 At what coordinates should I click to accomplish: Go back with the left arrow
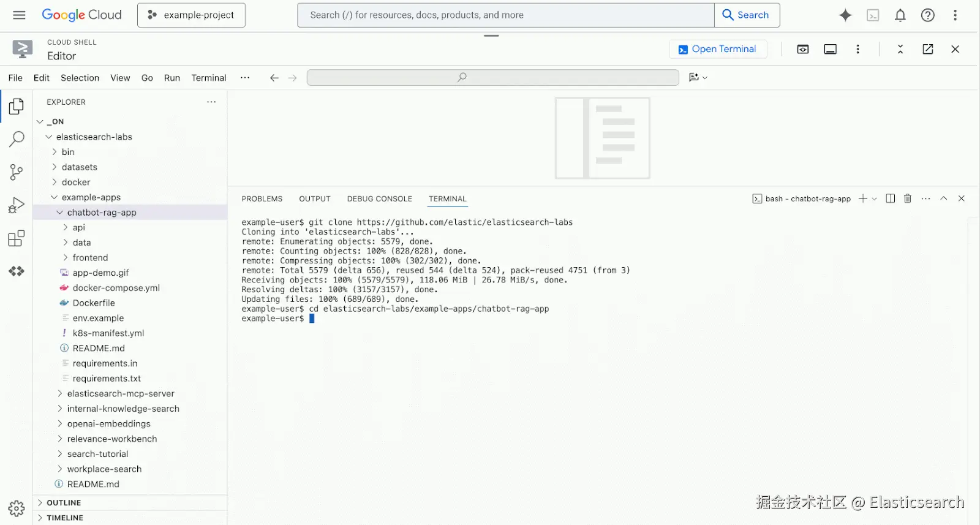[x=274, y=78]
